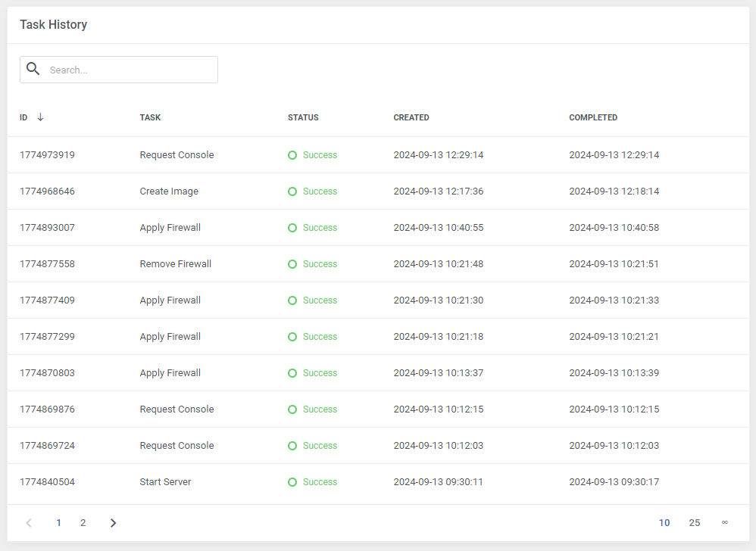Click created time 2024-09-13 10:40:55

439,228
